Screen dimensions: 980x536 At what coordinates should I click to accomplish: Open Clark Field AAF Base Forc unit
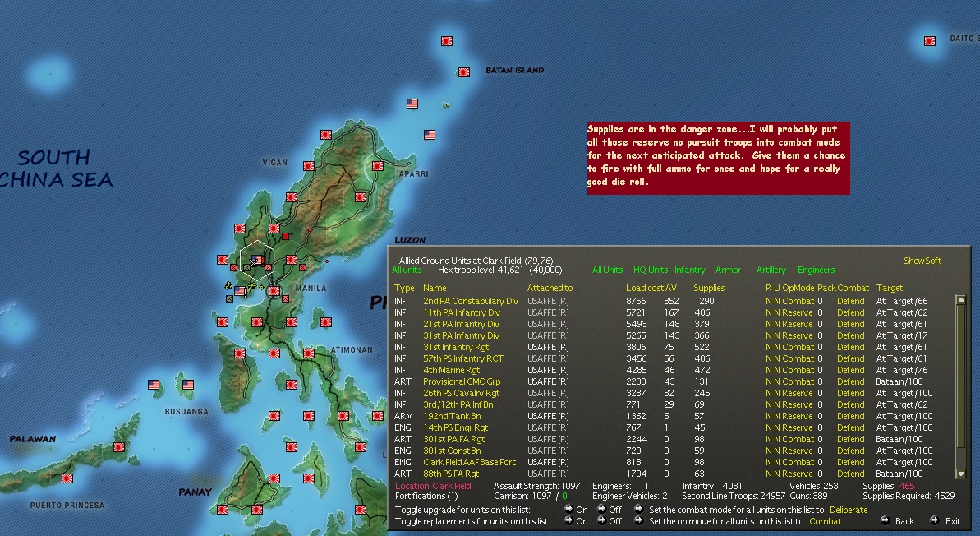tap(469, 461)
